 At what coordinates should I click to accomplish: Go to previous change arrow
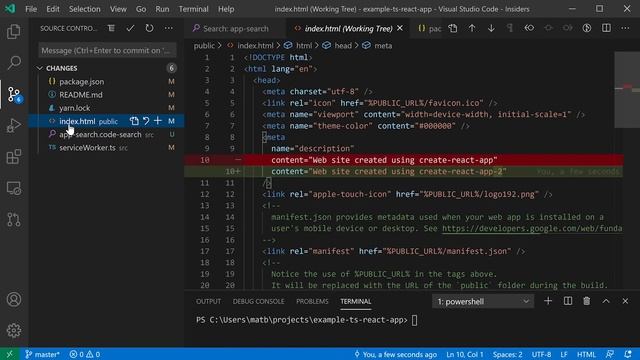[472, 28]
